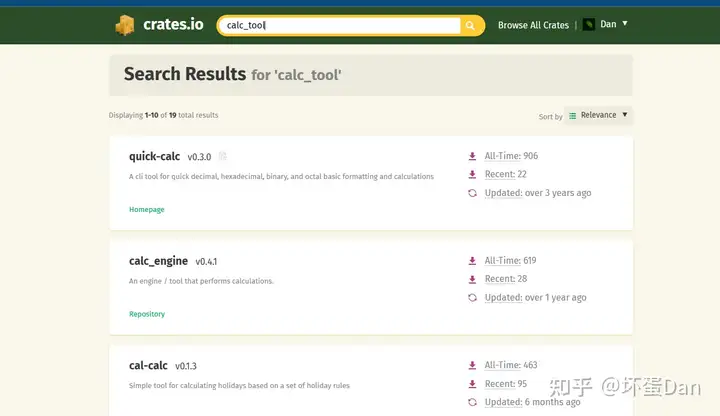This screenshot has height=416, width=720.
Task: Open the cal-calc crate
Action: 148,365
